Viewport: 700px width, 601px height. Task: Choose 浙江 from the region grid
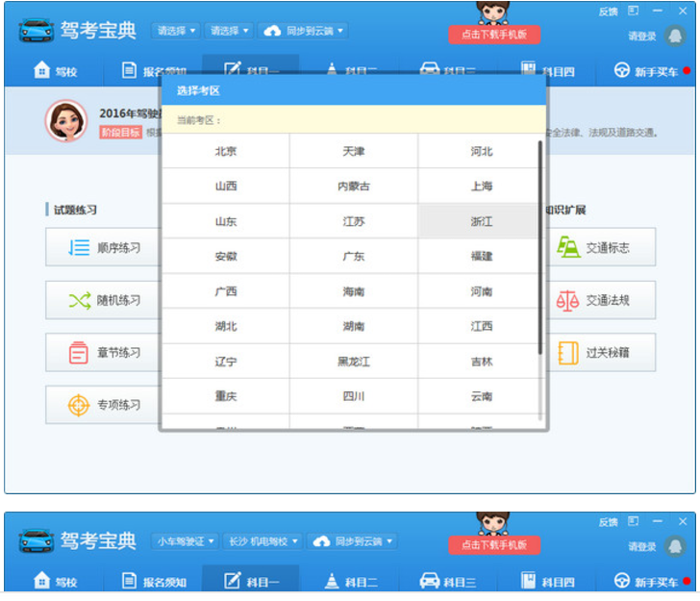tap(481, 221)
